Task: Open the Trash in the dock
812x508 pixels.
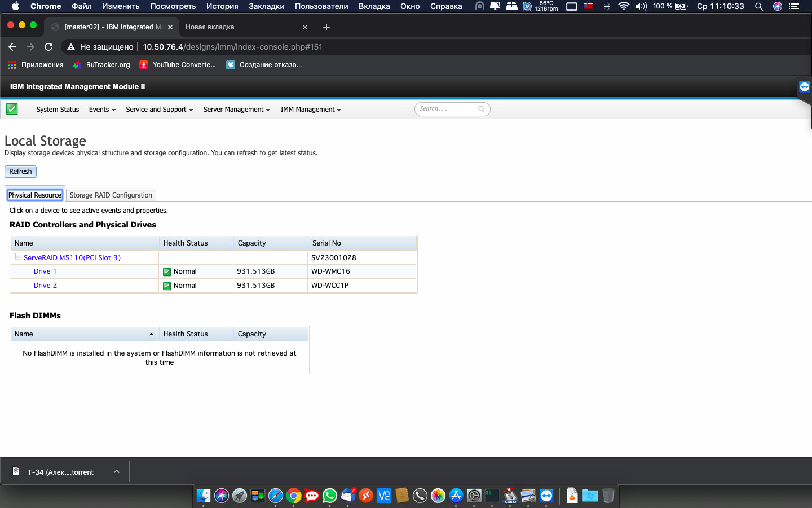Action: coord(608,496)
